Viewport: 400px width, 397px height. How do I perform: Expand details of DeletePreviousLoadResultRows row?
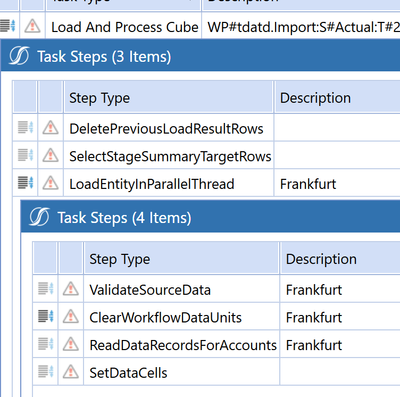click(26, 127)
